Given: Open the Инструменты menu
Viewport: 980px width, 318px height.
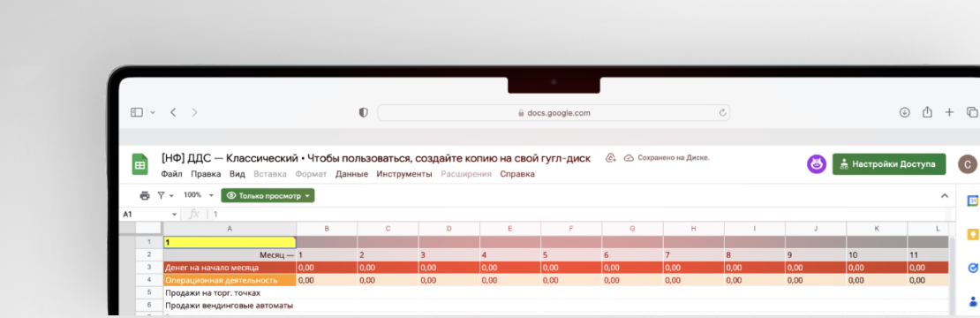Looking at the screenshot, I should (x=404, y=174).
